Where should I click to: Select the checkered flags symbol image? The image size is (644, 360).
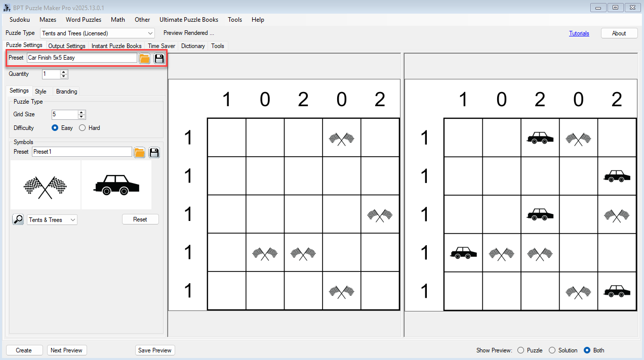click(45, 186)
